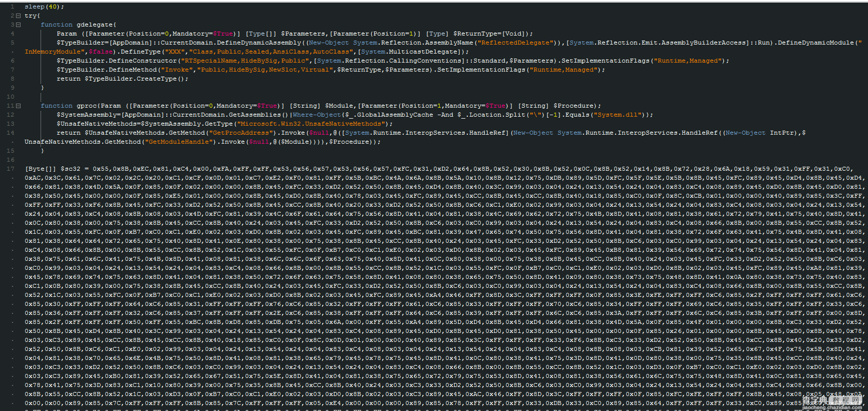Click "$TypeBuilder.CreateType();" on line 8
This screenshot has height=411, width=868.
coord(137,79)
